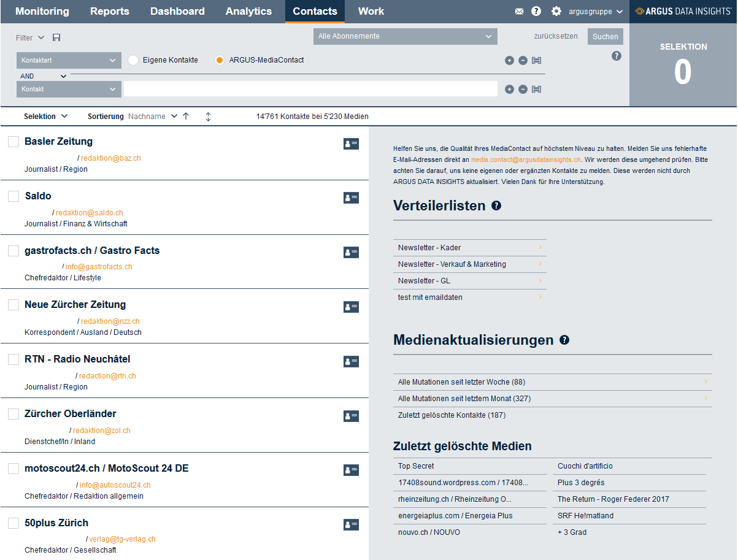Viewport: 738px width, 560px height.
Task: Open contact card icon for 50plus Zürich
Action: pos(351,524)
